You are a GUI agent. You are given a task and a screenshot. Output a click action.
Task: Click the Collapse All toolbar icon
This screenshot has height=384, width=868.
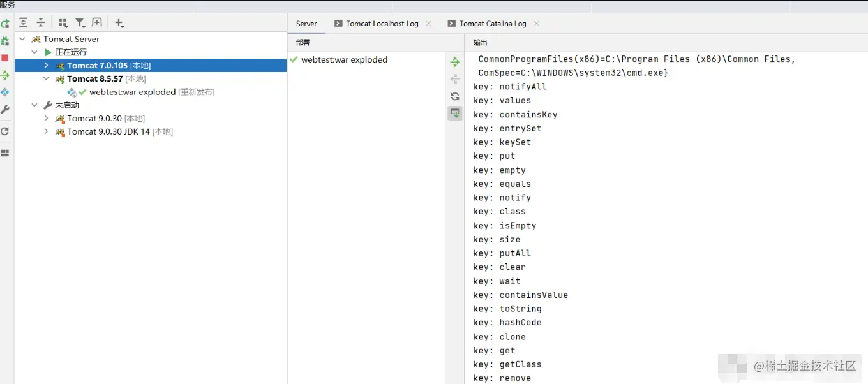(41, 23)
